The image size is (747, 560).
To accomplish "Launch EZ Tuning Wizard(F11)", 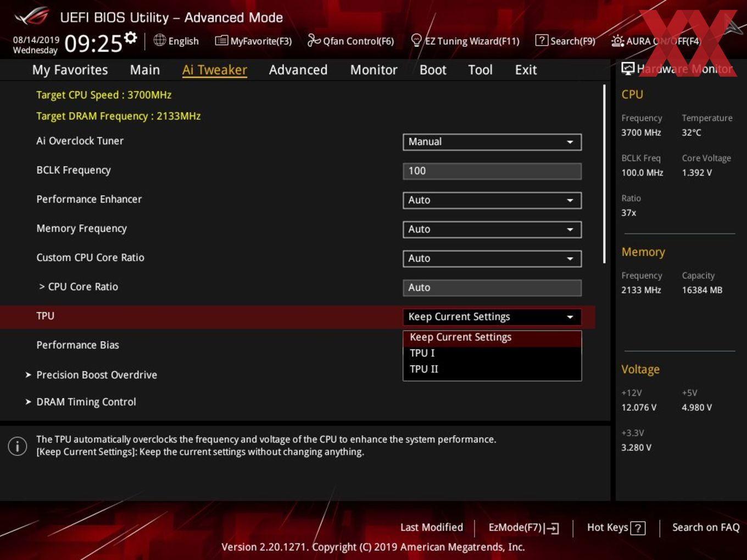I will coord(465,41).
